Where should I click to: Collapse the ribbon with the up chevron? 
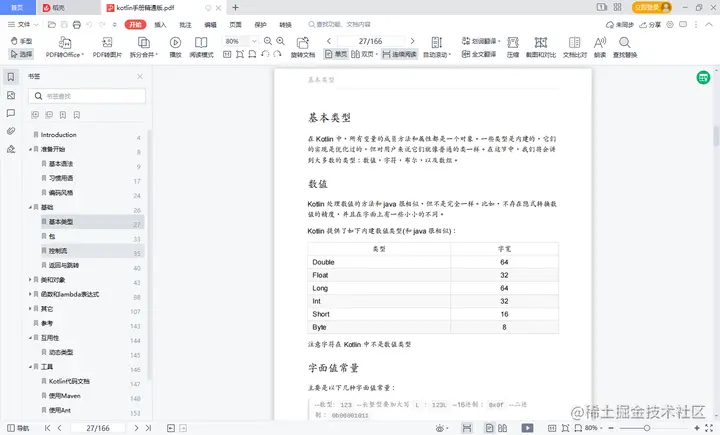pyautogui.click(x=709, y=24)
